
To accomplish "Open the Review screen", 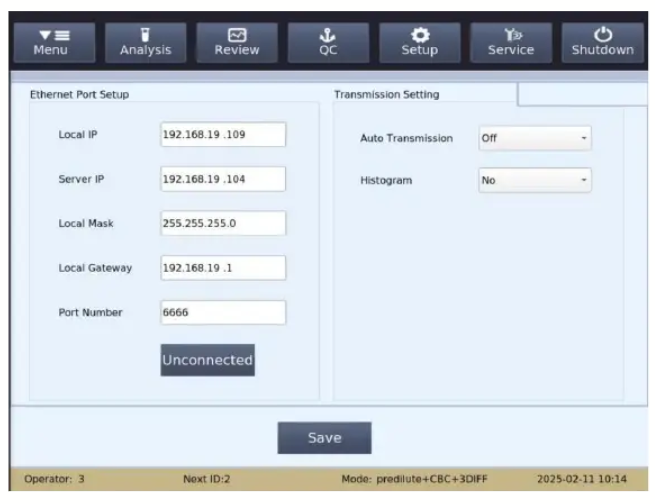I will pyautogui.click(x=237, y=43).
